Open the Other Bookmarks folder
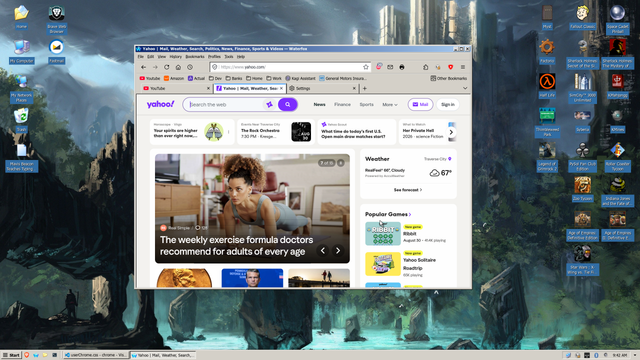 449,78
